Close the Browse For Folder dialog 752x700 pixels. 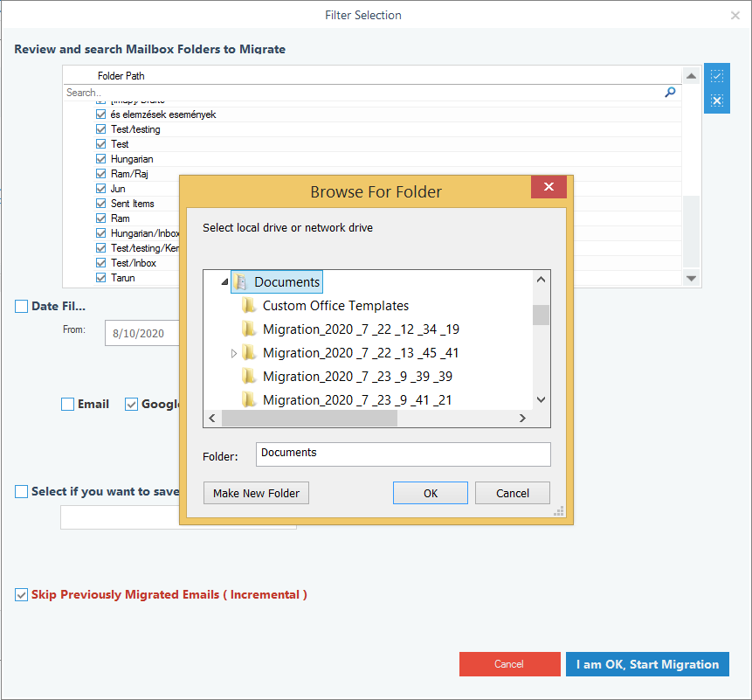point(548,187)
